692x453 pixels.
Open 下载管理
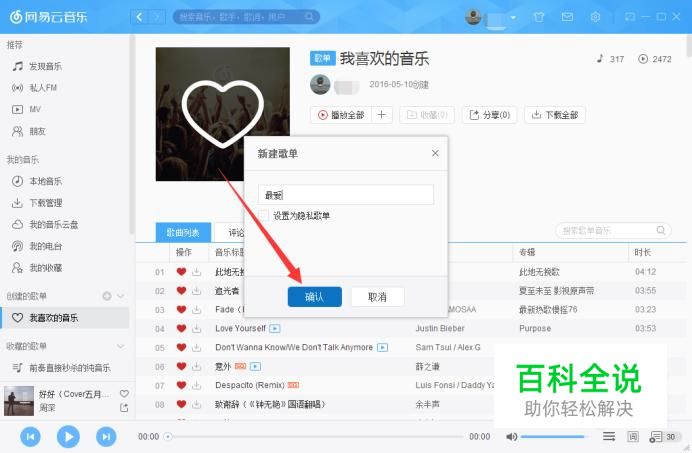coord(37,203)
